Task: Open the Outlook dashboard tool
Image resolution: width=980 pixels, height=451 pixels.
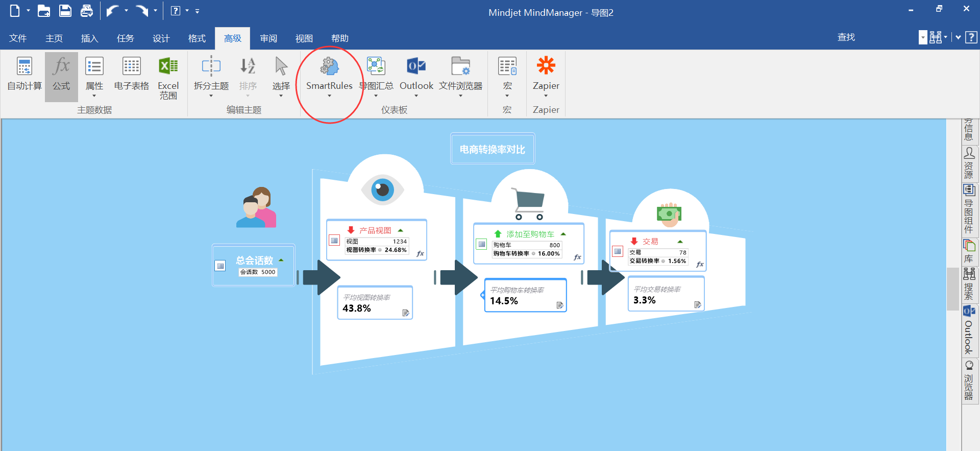Action: pos(416,66)
